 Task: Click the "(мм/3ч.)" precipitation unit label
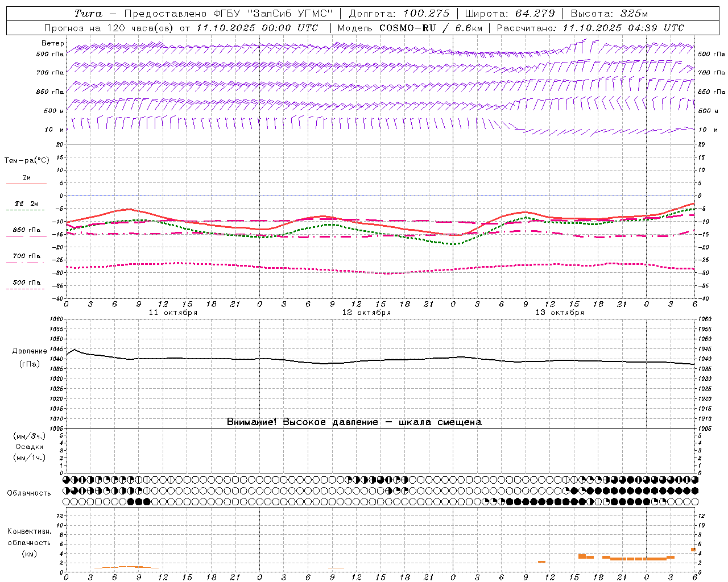[30, 436]
